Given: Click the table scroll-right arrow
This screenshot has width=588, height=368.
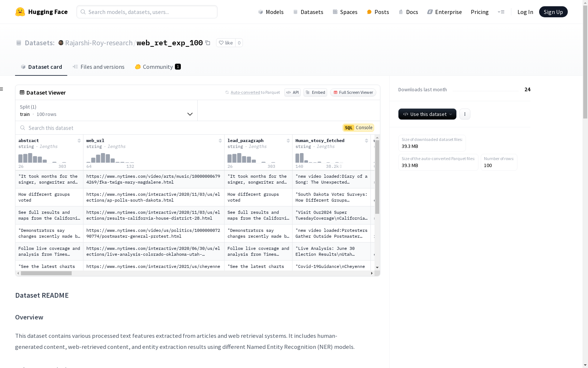Looking at the screenshot, I should (372, 273).
